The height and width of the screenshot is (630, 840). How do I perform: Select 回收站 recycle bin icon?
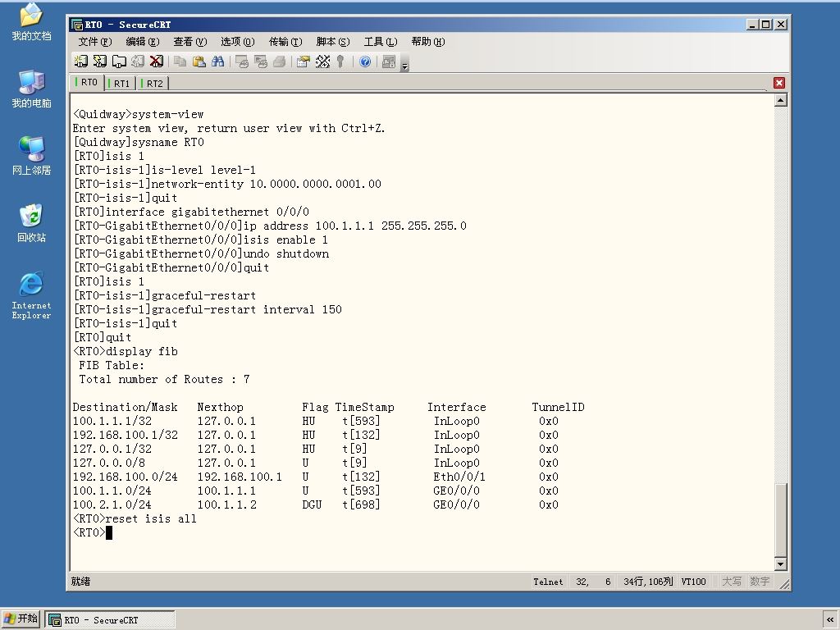click(32, 223)
